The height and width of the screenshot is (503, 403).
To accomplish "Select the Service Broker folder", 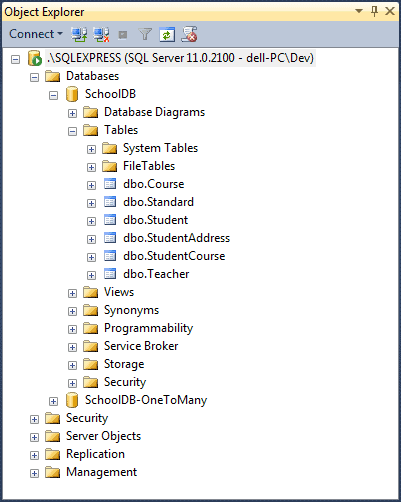I will (141, 346).
